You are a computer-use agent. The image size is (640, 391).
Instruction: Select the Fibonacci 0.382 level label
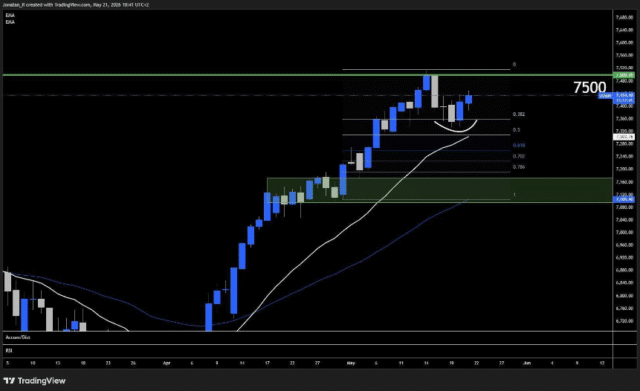[519, 114]
